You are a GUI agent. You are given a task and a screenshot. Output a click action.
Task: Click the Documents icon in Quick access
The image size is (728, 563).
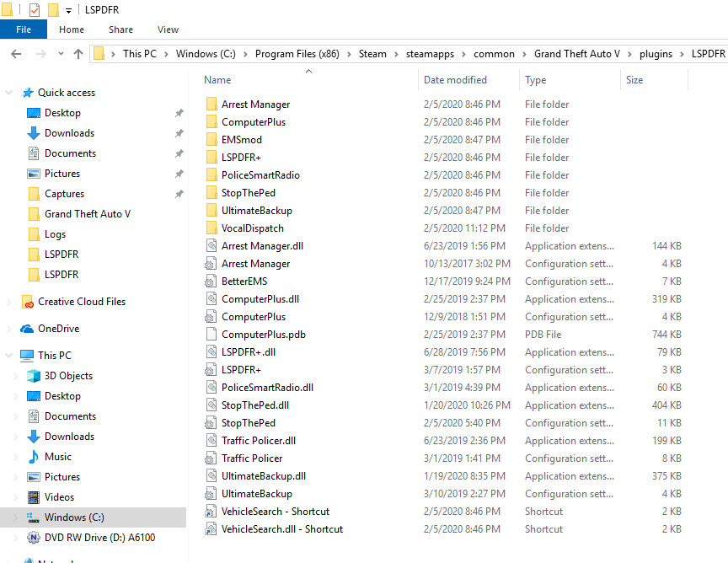(34, 153)
